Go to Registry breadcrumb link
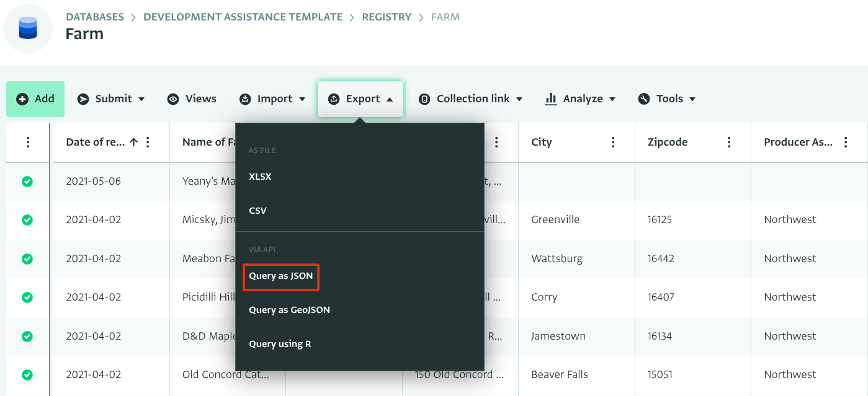 387,17
